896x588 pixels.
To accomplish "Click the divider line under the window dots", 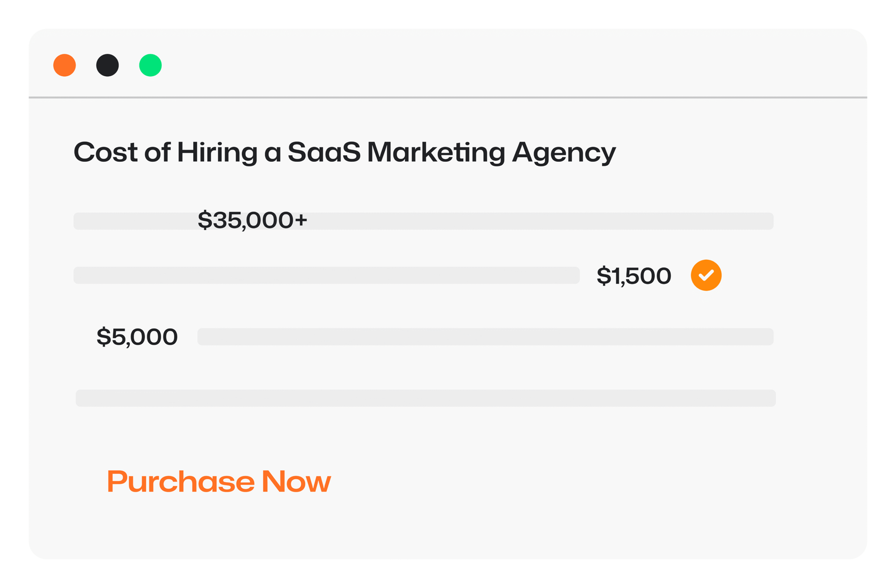I will pyautogui.click(x=448, y=97).
